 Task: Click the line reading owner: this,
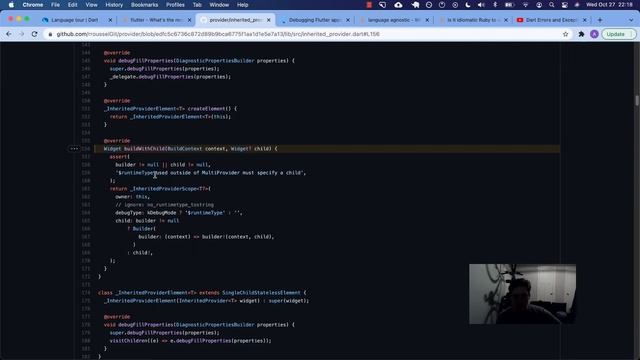(x=132, y=197)
